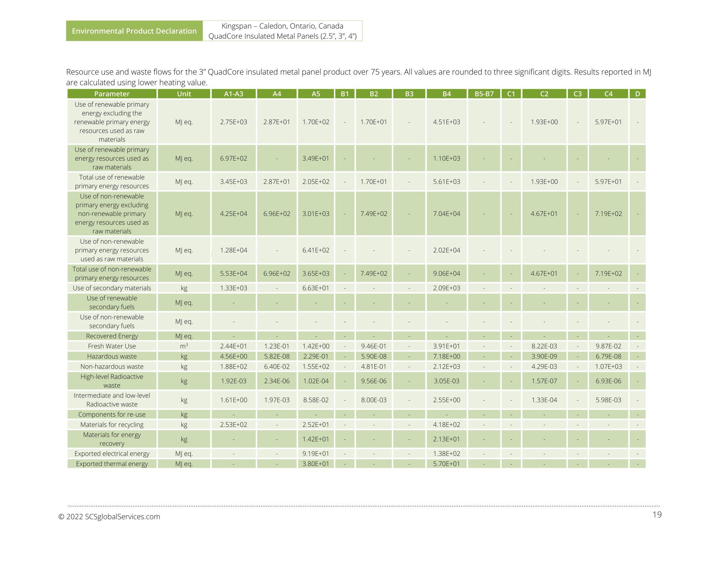Click the value 2.13E+01
This screenshot has width=728, height=563.
(446, 439)
